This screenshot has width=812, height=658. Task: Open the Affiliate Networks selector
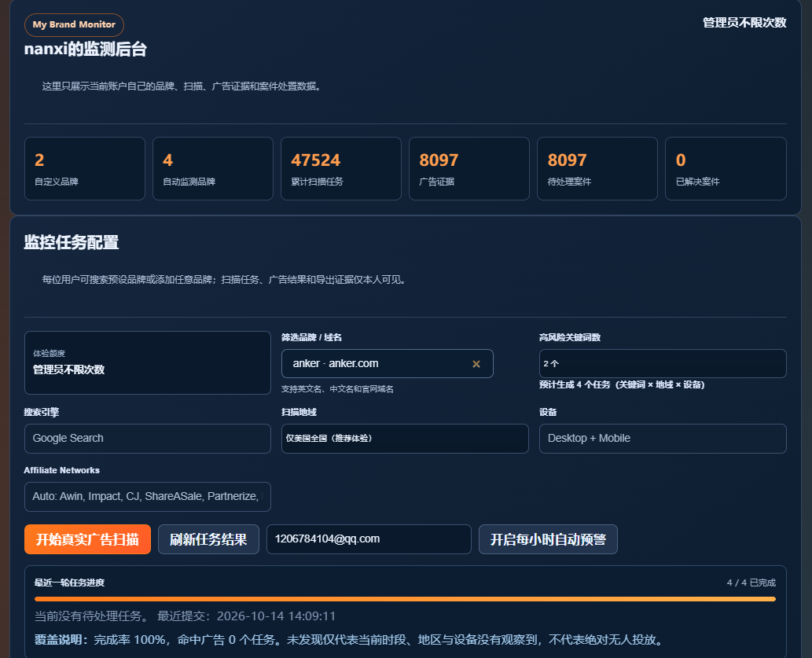[x=148, y=496]
